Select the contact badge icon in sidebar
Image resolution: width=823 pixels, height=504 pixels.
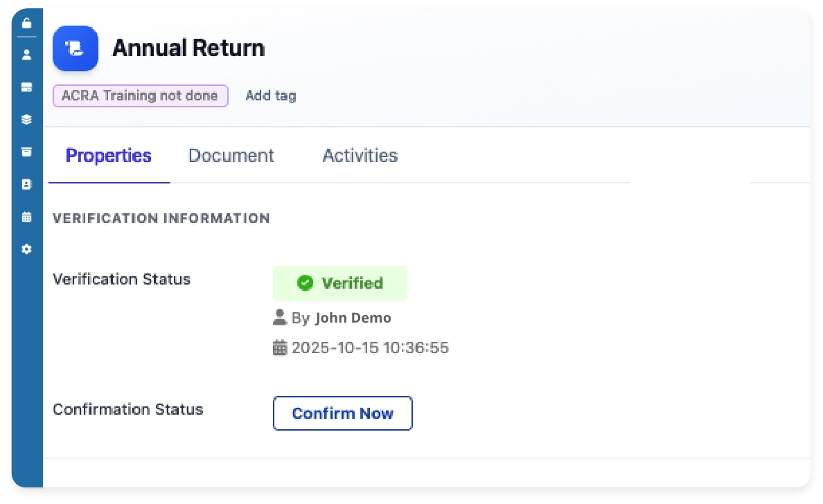(x=26, y=184)
